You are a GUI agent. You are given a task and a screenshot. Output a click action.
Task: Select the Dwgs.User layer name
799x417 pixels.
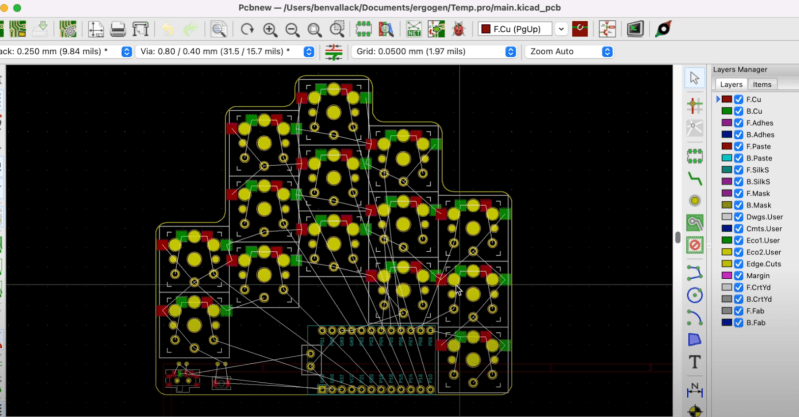[765, 216]
